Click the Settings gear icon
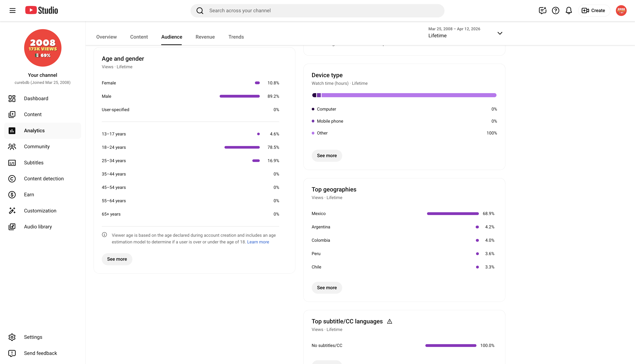 click(12, 337)
